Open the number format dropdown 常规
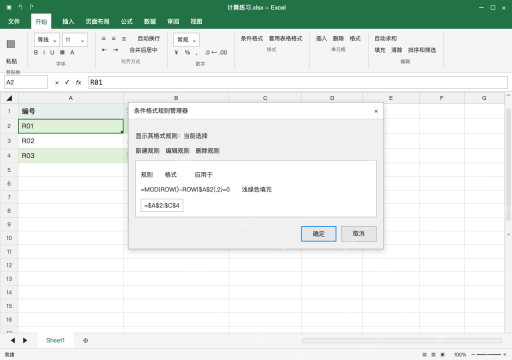The height and width of the screenshot is (360, 512). tap(186, 40)
